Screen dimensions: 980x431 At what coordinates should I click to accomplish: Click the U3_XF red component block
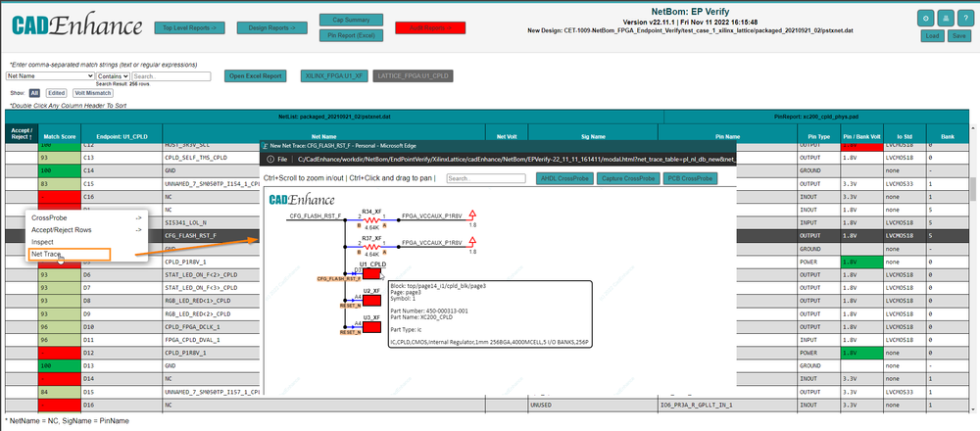pyautogui.click(x=371, y=327)
